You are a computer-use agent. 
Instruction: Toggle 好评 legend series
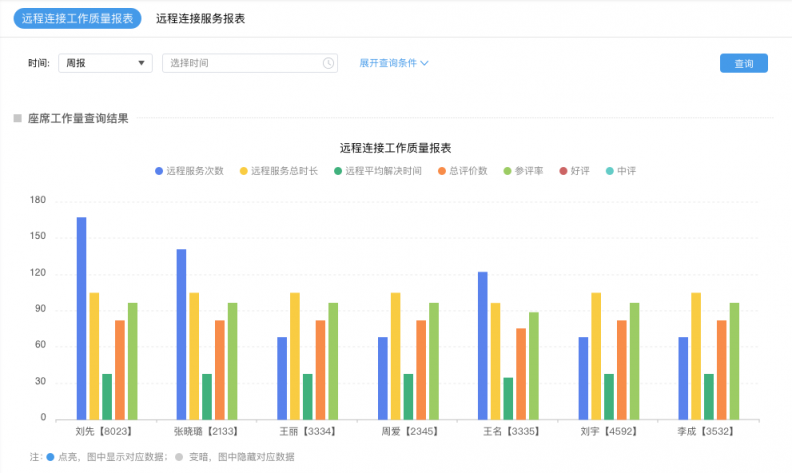pyautogui.click(x=574, y=171)
